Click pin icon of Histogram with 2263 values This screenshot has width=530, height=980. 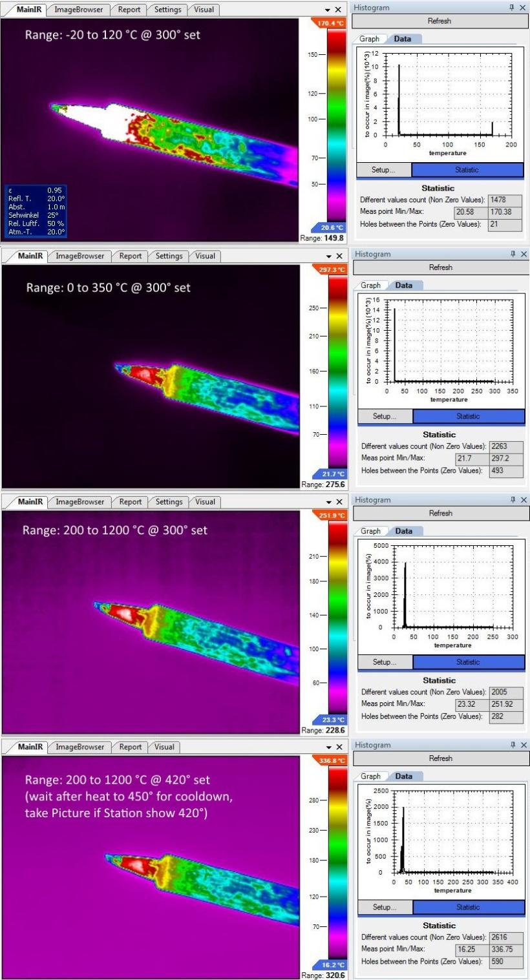(512, 255)
